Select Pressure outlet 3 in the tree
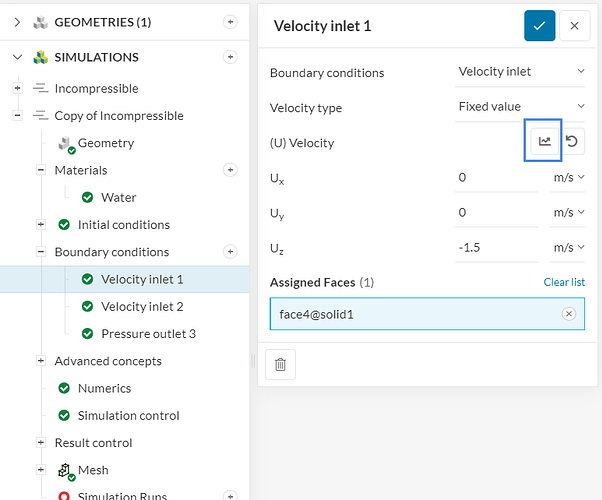602x500 pixels. click(x=148, y=334)
